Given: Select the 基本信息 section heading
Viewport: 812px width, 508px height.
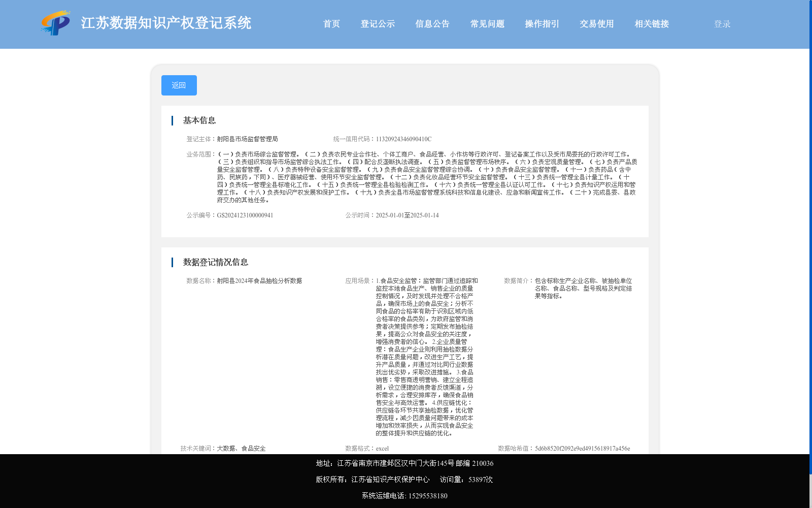Looking at the screenshot, I should tap(199, 120).
